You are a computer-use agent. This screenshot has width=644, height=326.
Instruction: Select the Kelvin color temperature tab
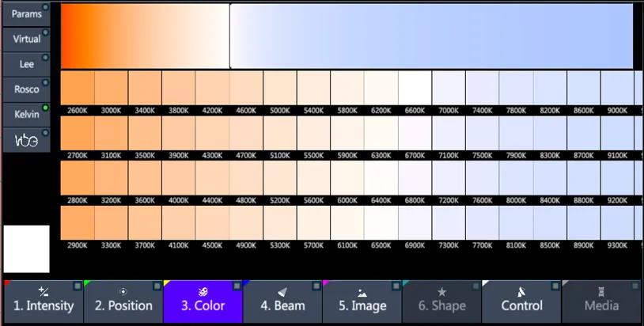pos(27,115)
